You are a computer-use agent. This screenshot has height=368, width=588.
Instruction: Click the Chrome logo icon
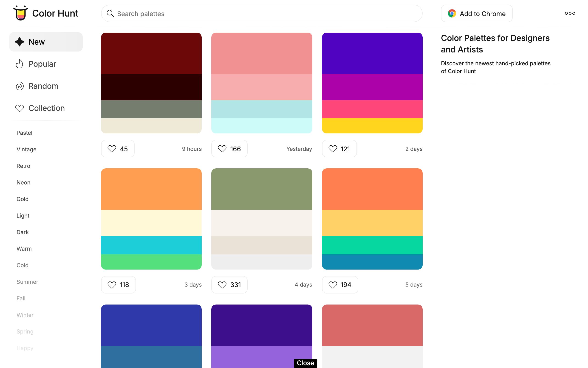point(452,13)
